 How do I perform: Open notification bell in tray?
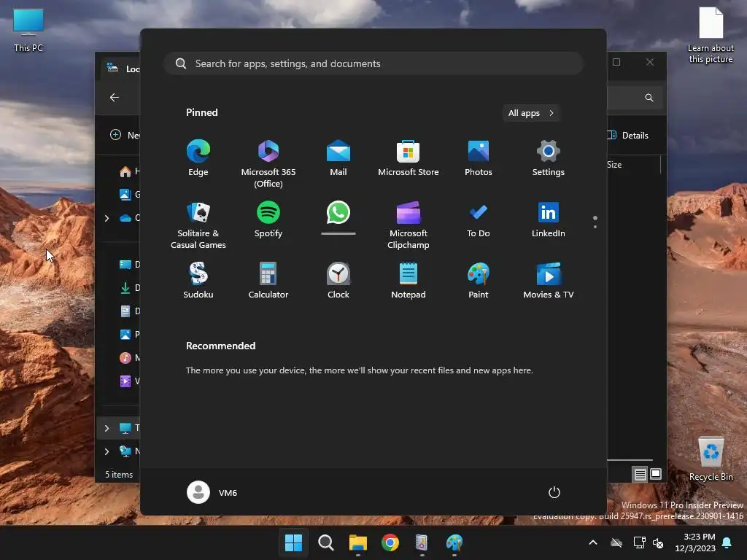pos(727,542)
